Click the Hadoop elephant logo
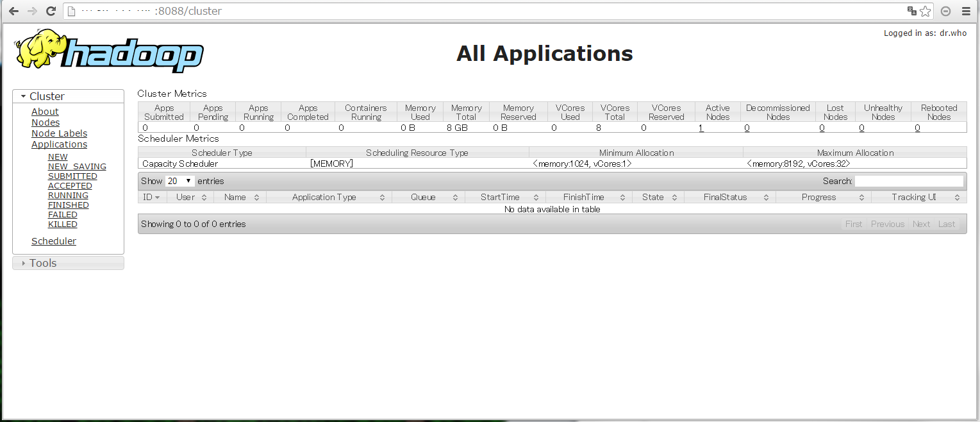Screen dimensions: 980x422 pos(109,52)
